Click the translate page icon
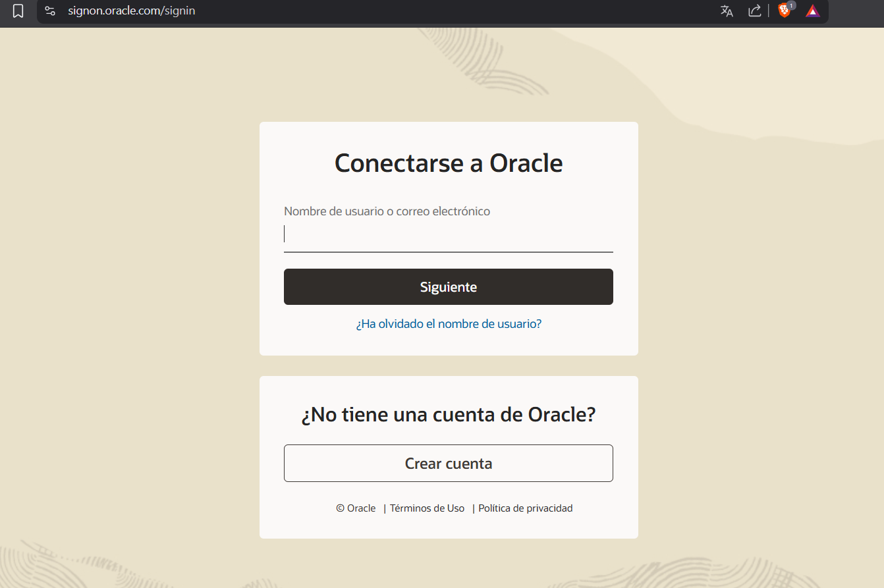The image size is (884, 588). (727, 11)
